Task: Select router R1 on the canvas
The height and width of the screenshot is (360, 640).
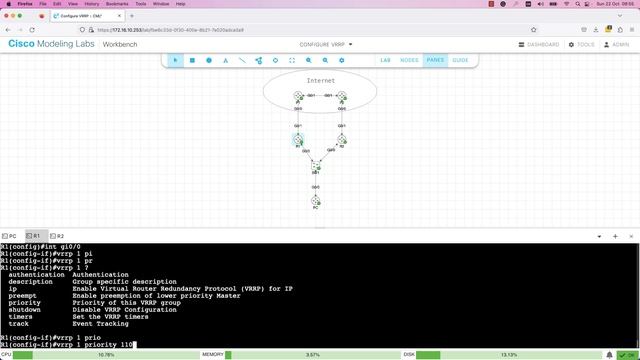Action: [x=298, y=140]
